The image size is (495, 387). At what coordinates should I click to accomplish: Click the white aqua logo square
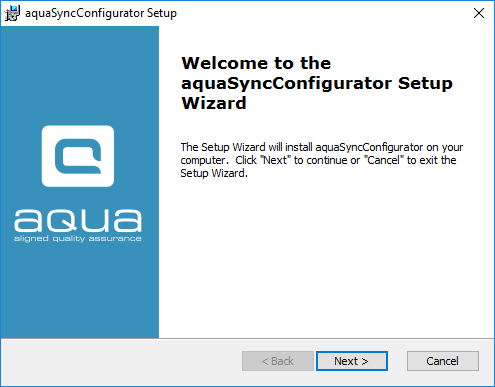point(78,156)
